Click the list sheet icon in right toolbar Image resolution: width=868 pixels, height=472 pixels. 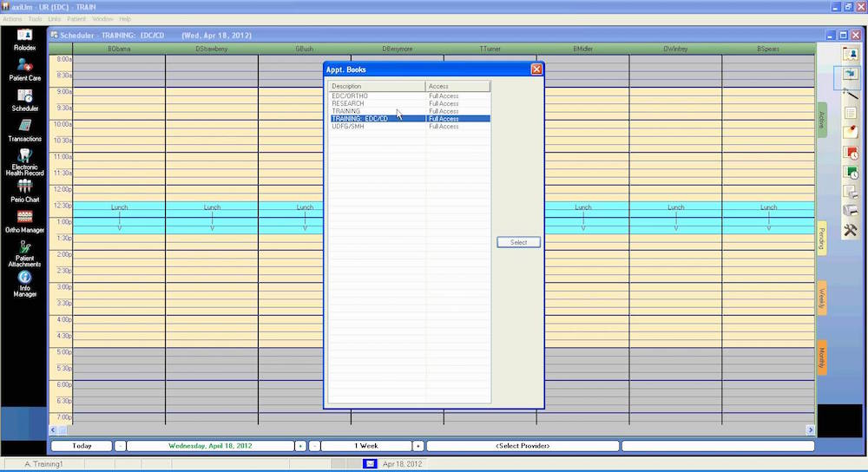[x=851, y=114]
